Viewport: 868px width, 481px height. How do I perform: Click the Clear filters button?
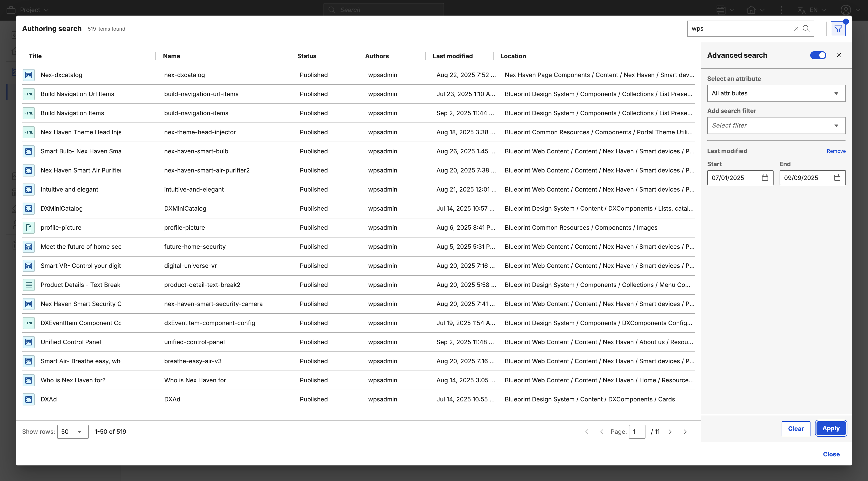796,429
